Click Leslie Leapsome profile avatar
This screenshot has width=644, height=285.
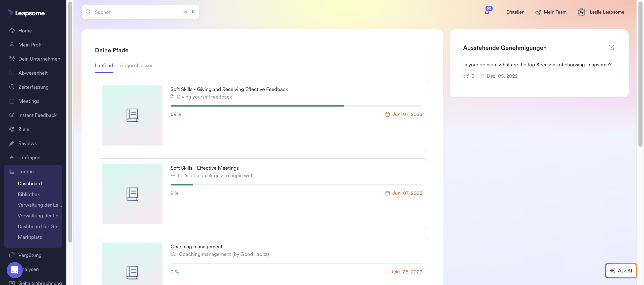(581, 12)
